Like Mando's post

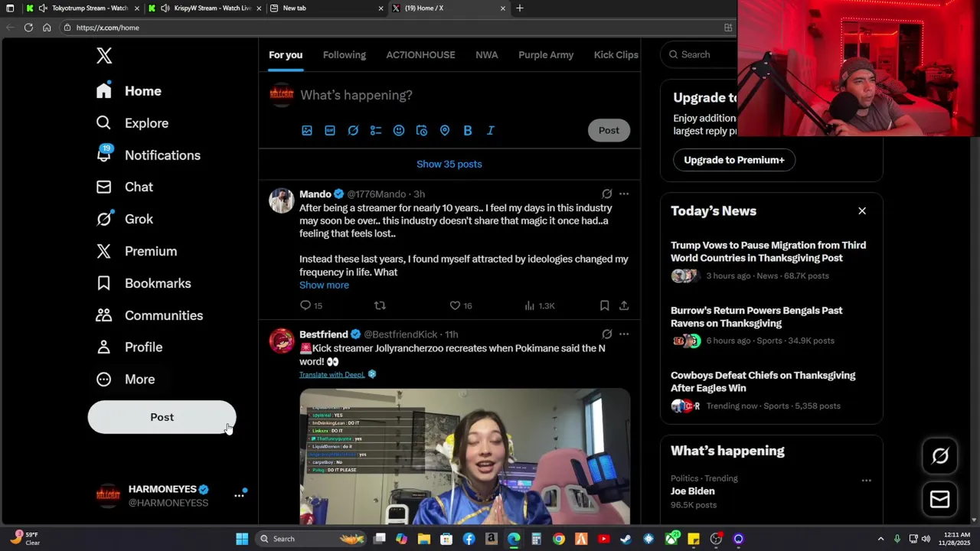coord(455,305)
